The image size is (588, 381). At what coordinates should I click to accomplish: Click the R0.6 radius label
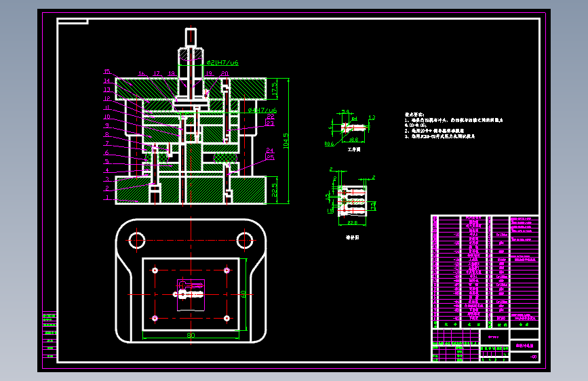click(x=329, y=144)
